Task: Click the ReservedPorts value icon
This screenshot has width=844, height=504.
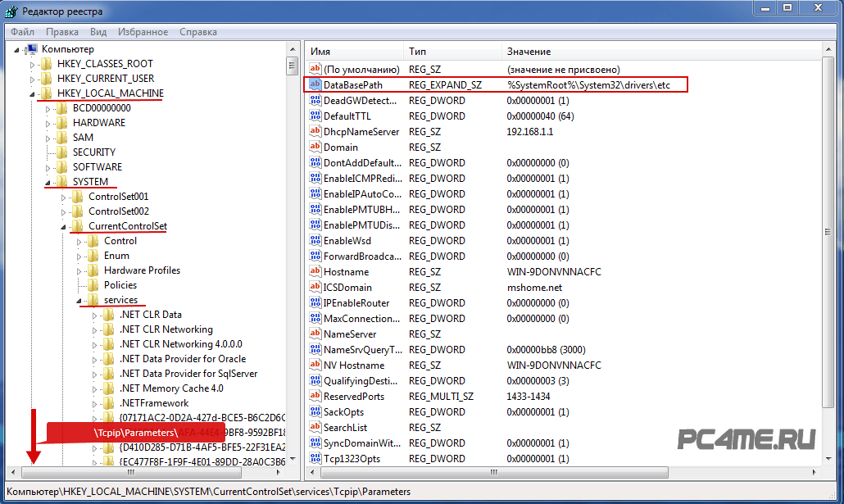Action: (x=315, y=397)
